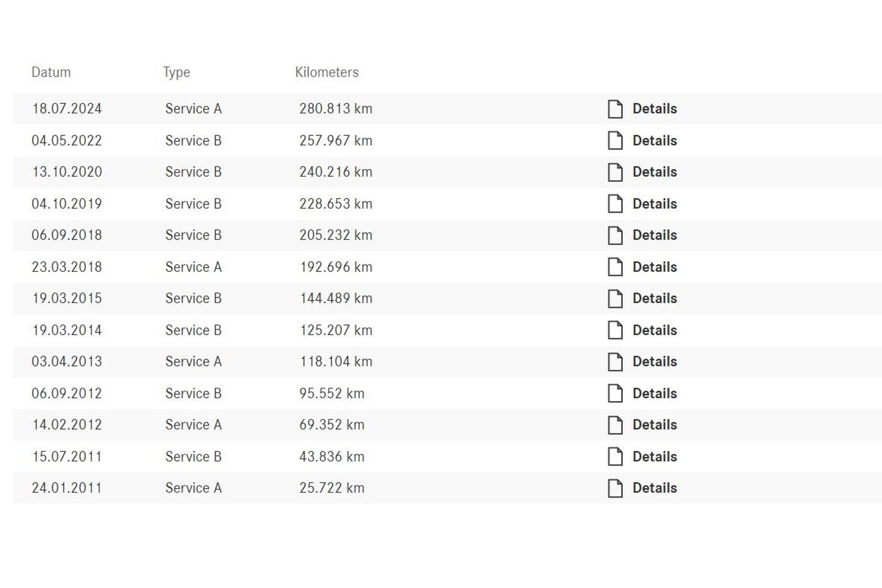
Task: Click the document icon for 04.10.2019 service
Action: [x=615, y=204]
